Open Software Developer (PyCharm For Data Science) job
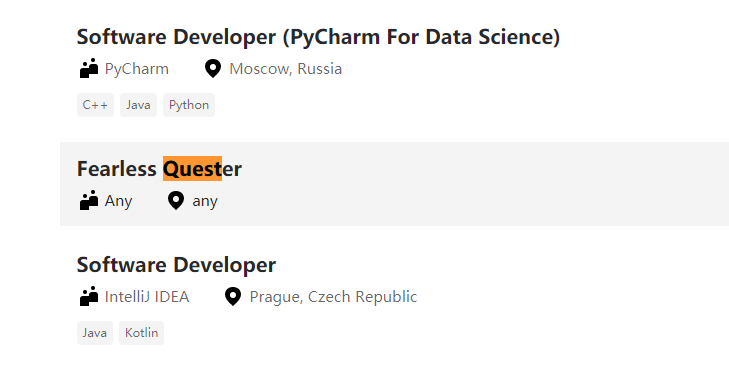The height and width of the screenshot is (368, 729). tap(318, 37)
